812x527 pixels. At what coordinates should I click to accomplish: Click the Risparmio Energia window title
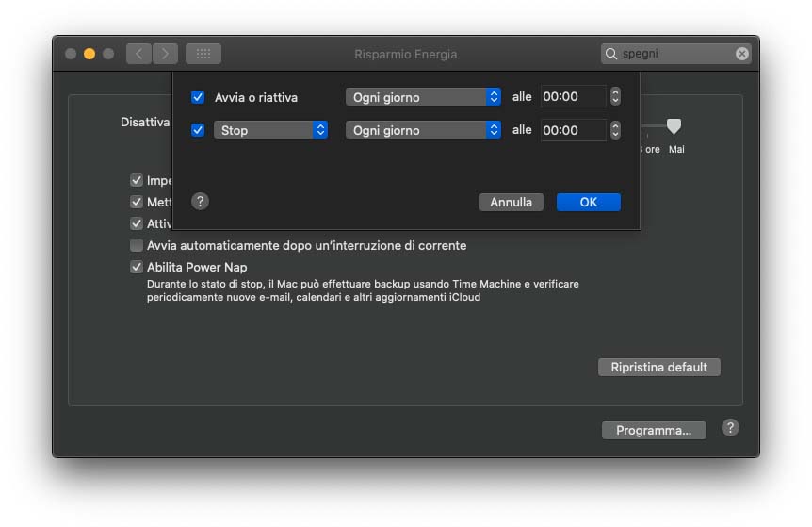pos(405,54)
